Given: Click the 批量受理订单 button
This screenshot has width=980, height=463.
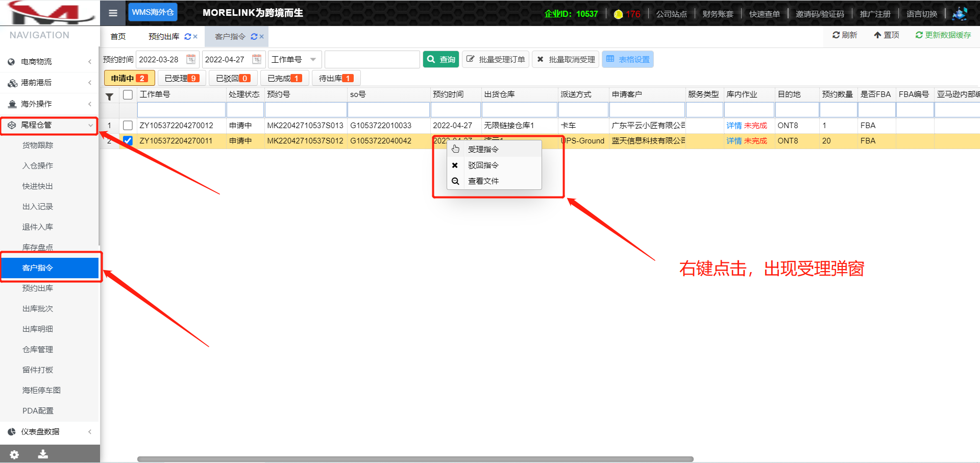Looking at the screenshot, I should (x=496, y=60).
